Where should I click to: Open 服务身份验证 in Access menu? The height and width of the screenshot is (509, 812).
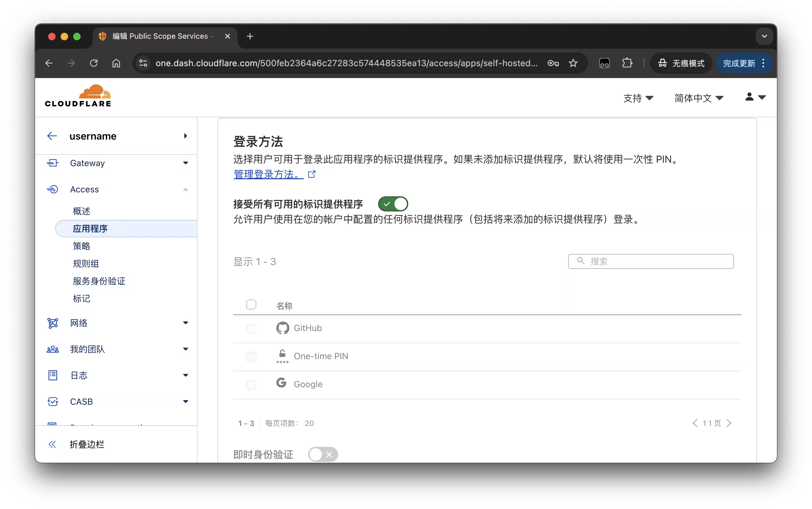pyautogui.click(x=99, y=281)
